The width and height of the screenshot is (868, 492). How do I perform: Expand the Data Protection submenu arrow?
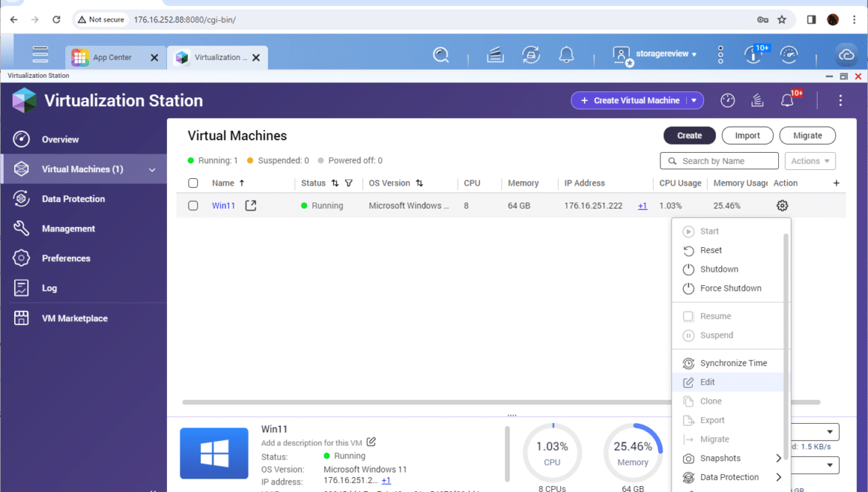pos(778,477)
